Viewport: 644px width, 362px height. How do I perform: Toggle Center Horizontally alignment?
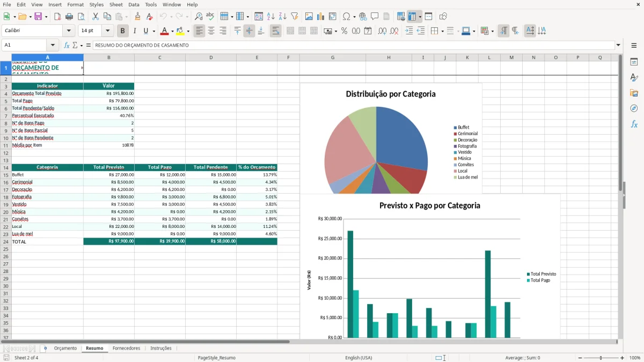211,31
